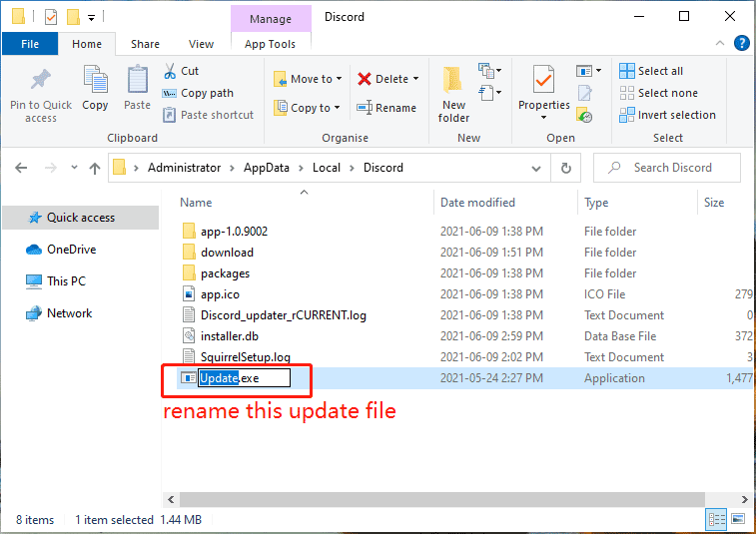
Task: Click the Properties checkmark icon
Action: [543, 80]
